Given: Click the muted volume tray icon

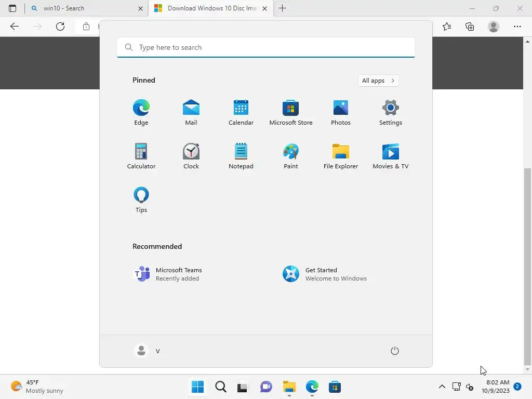Looking at the screenshot, I should 470,387.
